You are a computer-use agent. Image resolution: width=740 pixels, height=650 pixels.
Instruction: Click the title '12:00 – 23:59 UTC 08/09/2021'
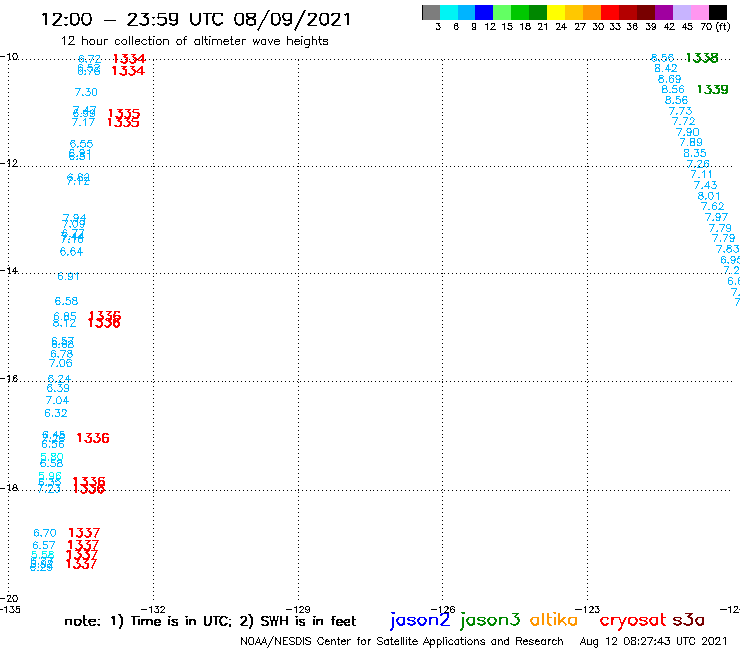[x=196, y=20]
